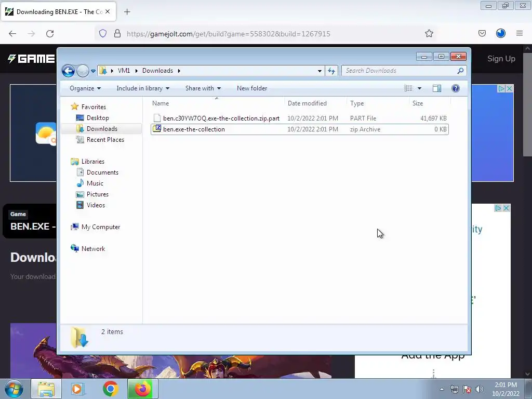
Task: Open Pictures library
Action: pyautogui.click(x=97, y=194)
